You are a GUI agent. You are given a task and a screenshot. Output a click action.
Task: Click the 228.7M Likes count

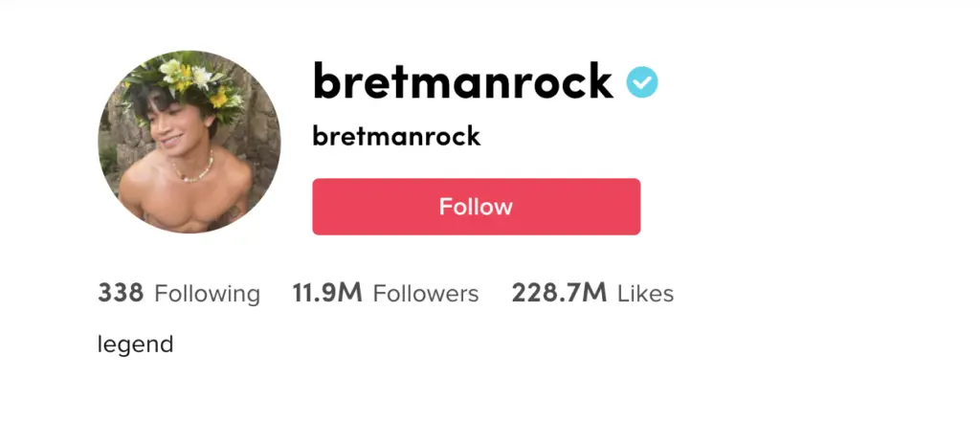point(592,293)
